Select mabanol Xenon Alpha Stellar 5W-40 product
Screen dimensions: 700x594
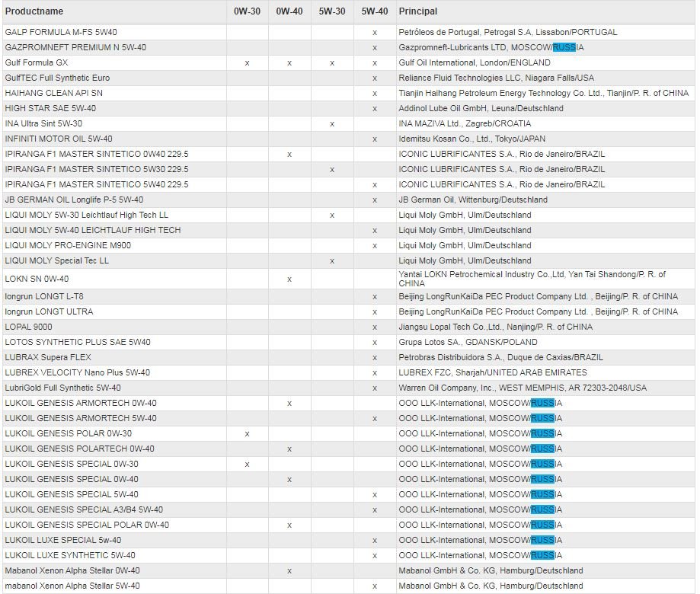click(72, 586)
